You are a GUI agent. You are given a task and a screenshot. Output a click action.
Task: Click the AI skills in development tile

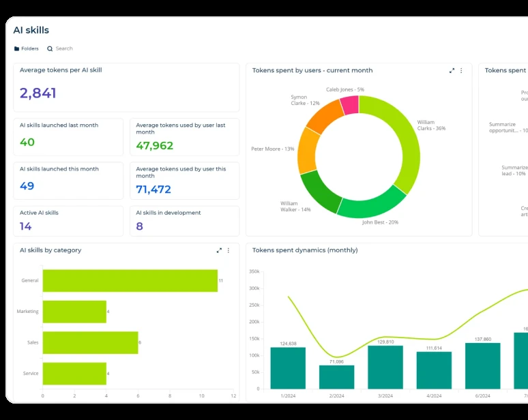coord(185,221)
